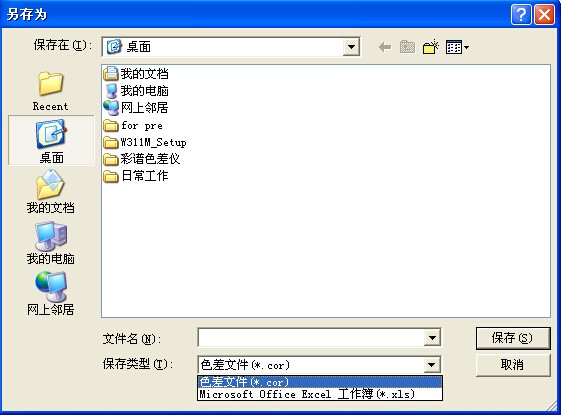
Task: Click the help question mark button
Action: [521, 15]
